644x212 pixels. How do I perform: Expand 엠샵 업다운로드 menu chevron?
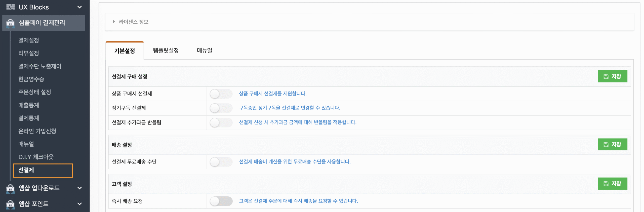click(79, 188)
